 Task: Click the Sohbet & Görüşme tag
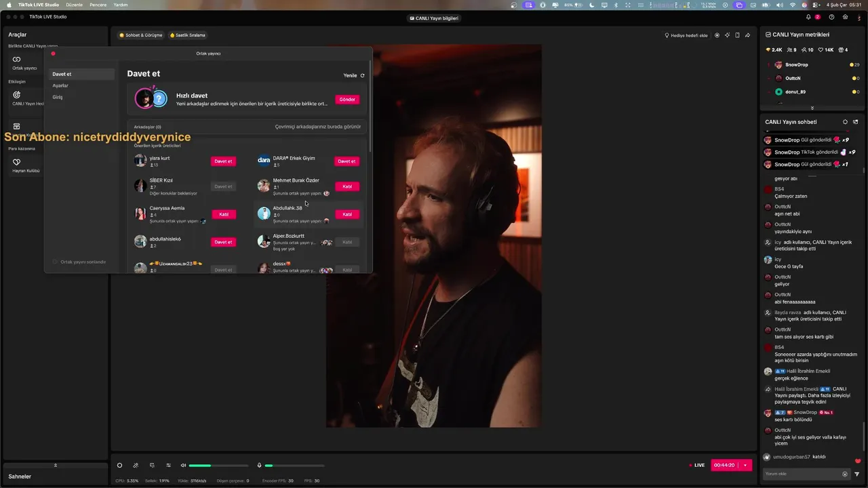tap(141, 35)
